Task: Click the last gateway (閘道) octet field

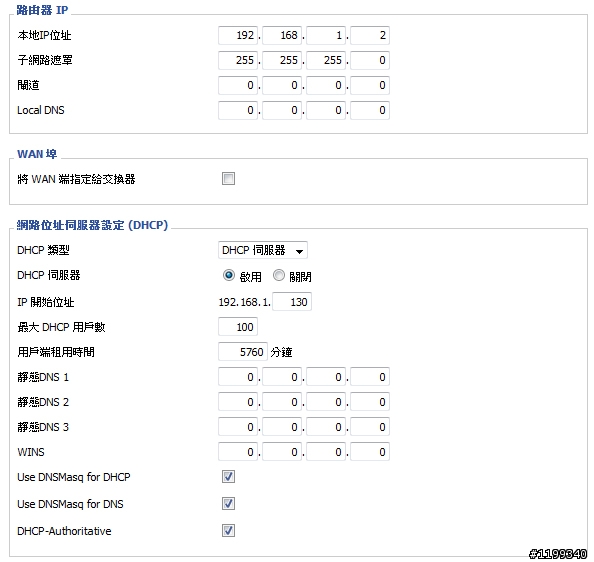Action: pos(370,85)
